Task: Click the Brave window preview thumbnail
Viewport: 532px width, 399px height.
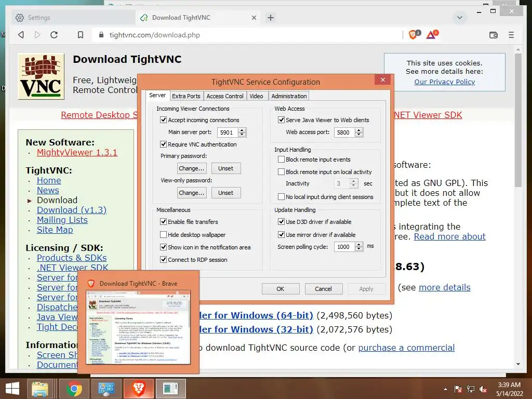Action: [x=138, y=327]
